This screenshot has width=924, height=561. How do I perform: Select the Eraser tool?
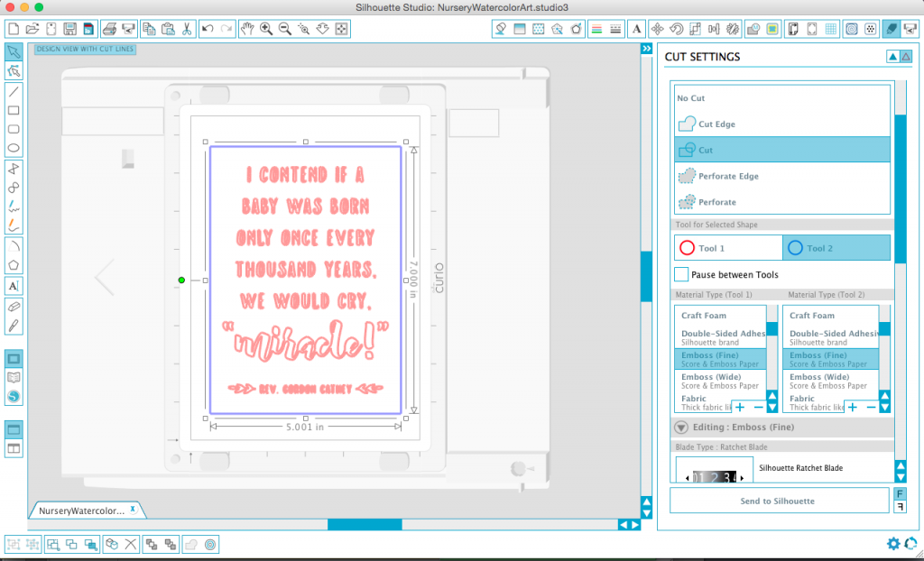14,307
